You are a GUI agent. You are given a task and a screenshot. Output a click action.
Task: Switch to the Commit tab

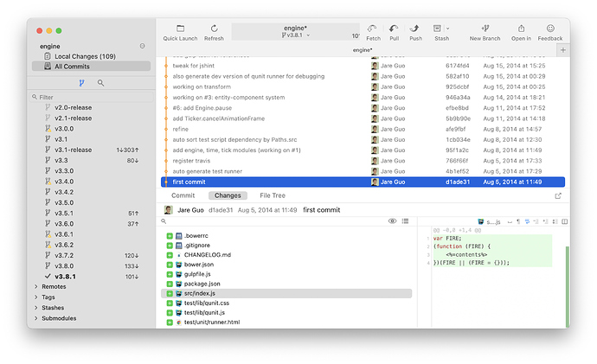coord(183,195)
